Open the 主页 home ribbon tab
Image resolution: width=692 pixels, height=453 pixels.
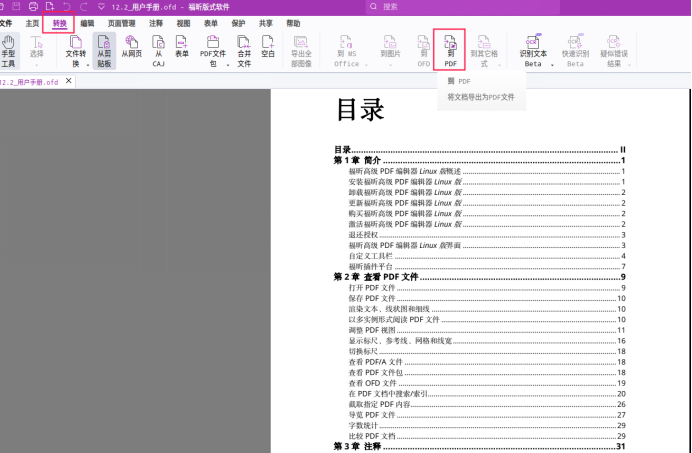coord(32,23)
